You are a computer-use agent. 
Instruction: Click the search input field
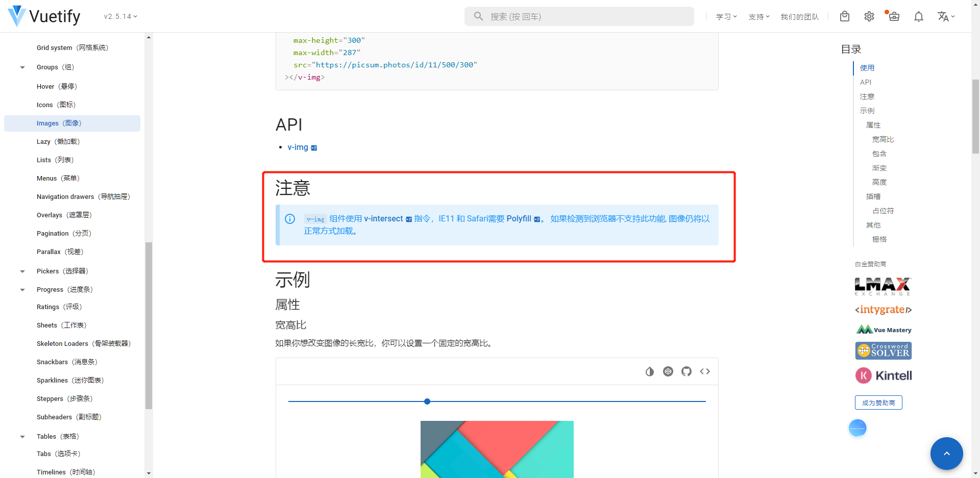[579, 16]
